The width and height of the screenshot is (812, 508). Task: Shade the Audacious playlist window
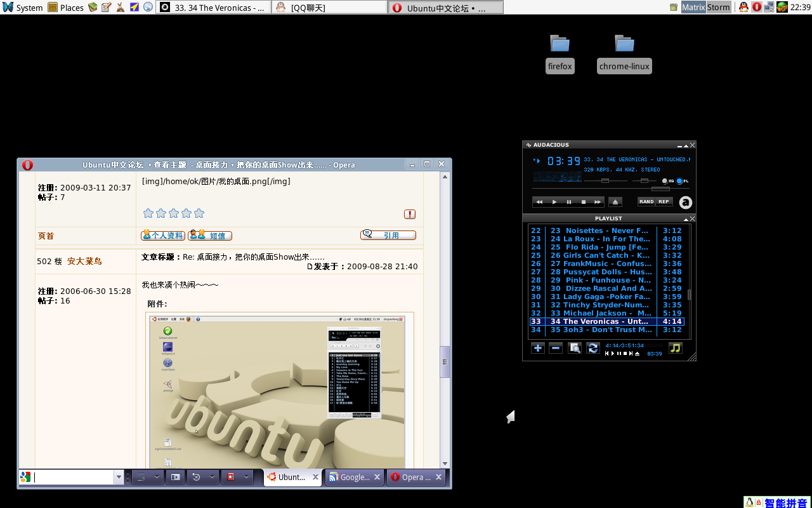(x=686, y=218)
